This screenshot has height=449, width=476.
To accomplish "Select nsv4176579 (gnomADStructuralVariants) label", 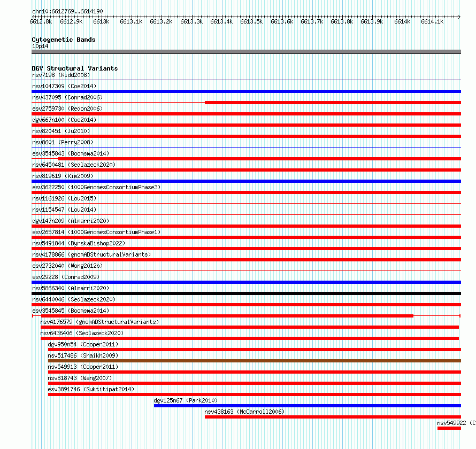I will [x=99, y=322].
